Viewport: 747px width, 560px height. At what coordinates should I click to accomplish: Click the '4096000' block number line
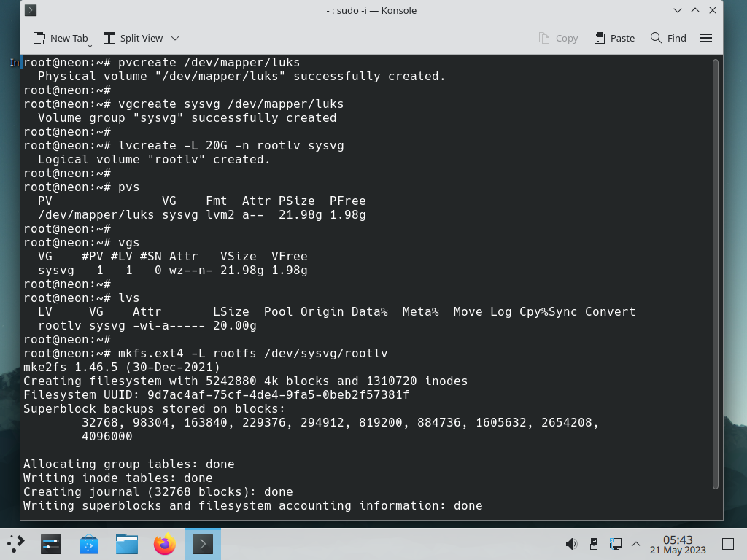[107, 436]
